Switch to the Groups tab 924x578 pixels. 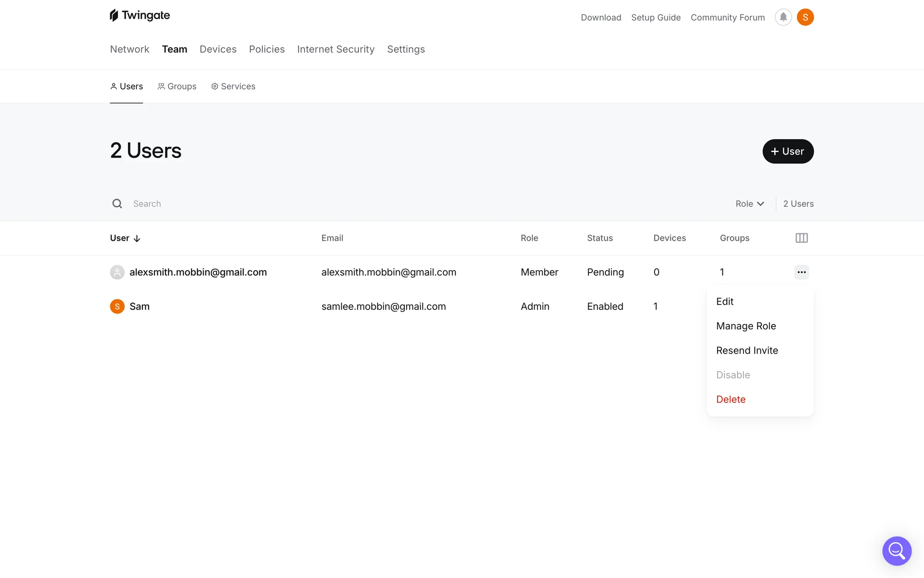point(177,86)
